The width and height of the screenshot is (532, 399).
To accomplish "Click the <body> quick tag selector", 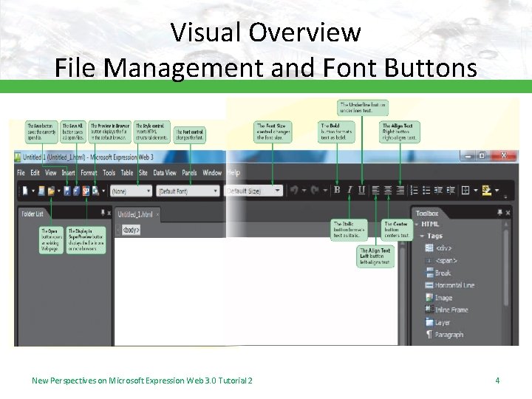I will point(131,230).
